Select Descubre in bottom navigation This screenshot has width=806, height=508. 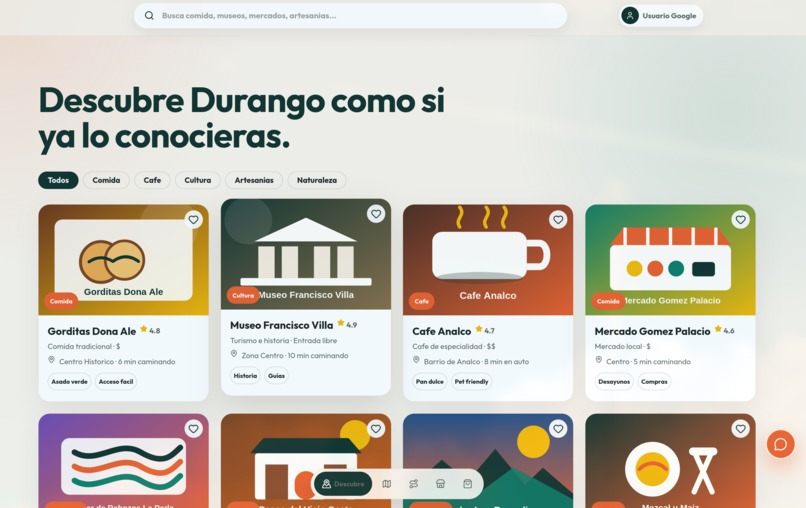pyautogui.click(x=343, y=484)
